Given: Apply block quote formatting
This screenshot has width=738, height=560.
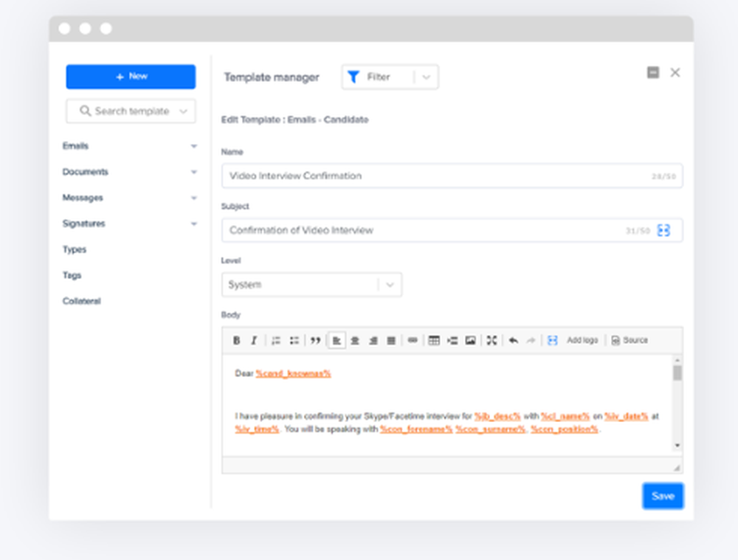Looking at the screenshot, I should 315,340.
